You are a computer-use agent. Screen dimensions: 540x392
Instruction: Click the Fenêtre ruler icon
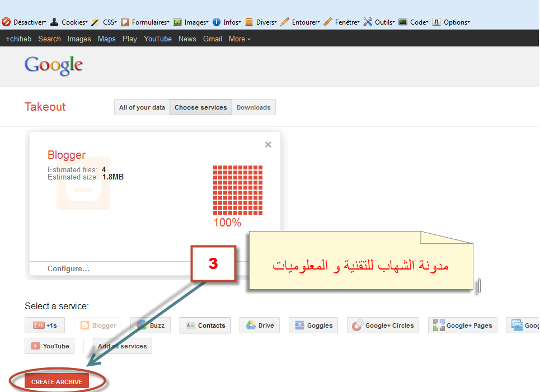click(328, 22)
